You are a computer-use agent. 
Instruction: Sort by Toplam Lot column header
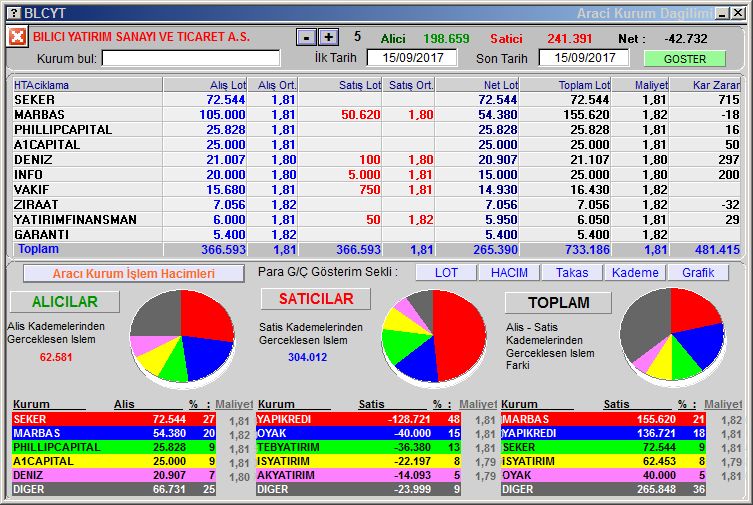(x=566, y=85)
